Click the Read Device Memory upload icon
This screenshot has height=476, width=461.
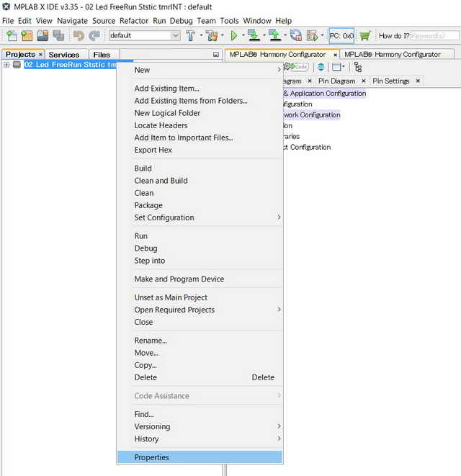(x=274, y=35)
